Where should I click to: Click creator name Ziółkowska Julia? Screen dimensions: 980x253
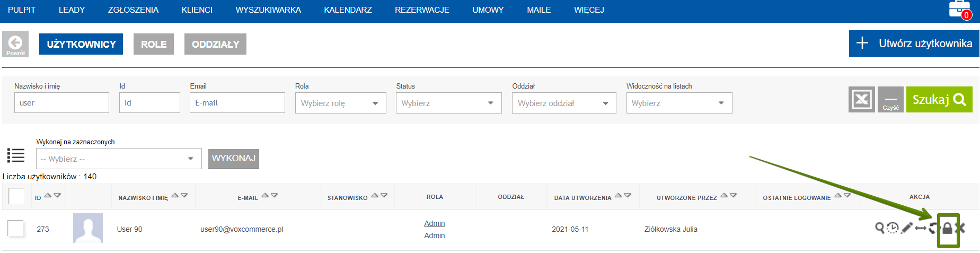(671, 229)
